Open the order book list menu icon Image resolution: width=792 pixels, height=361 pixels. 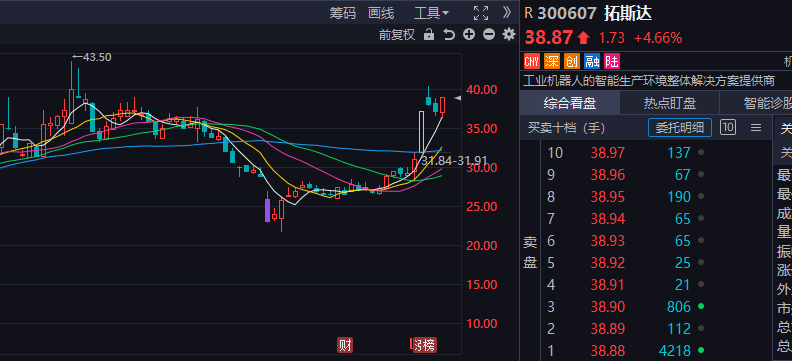pyautogui.click(x=756, y=128)
